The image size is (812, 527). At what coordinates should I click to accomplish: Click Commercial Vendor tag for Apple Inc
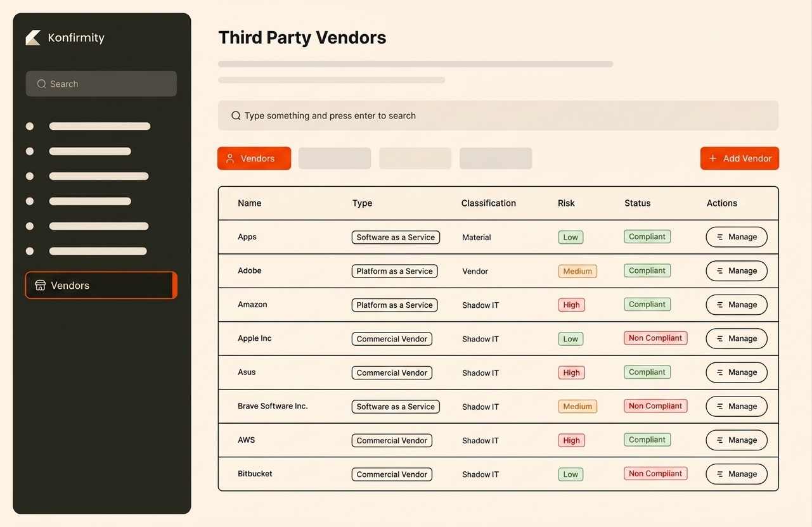392,339
